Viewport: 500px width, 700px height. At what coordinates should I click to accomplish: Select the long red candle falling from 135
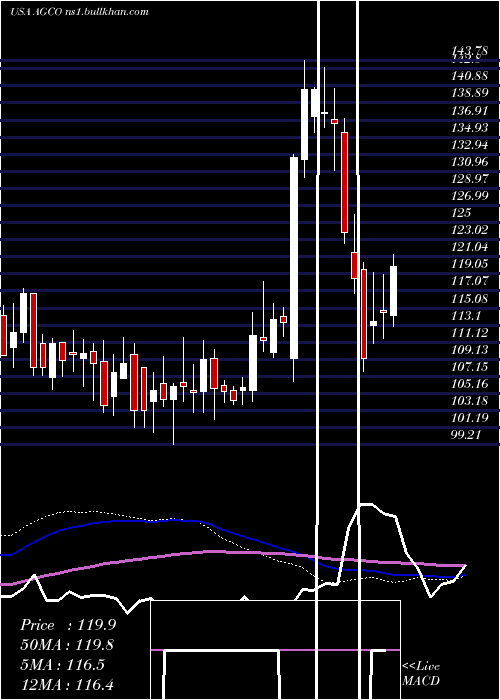(344, 182)
